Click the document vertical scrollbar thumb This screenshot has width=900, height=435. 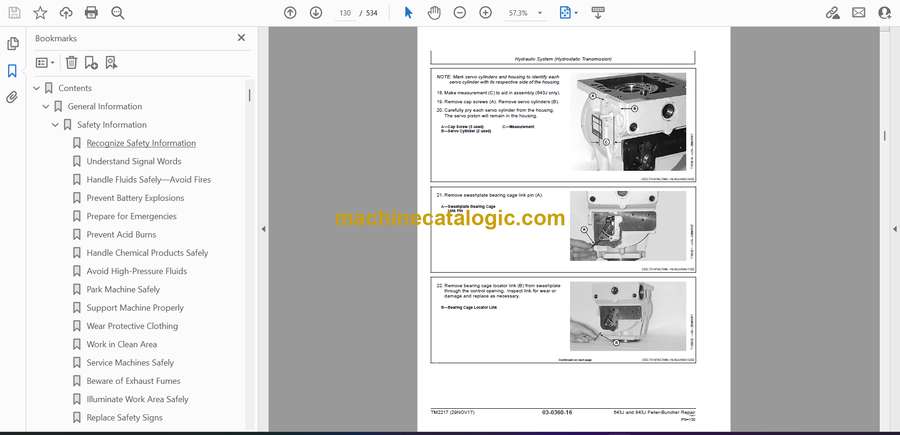(884, 135)
